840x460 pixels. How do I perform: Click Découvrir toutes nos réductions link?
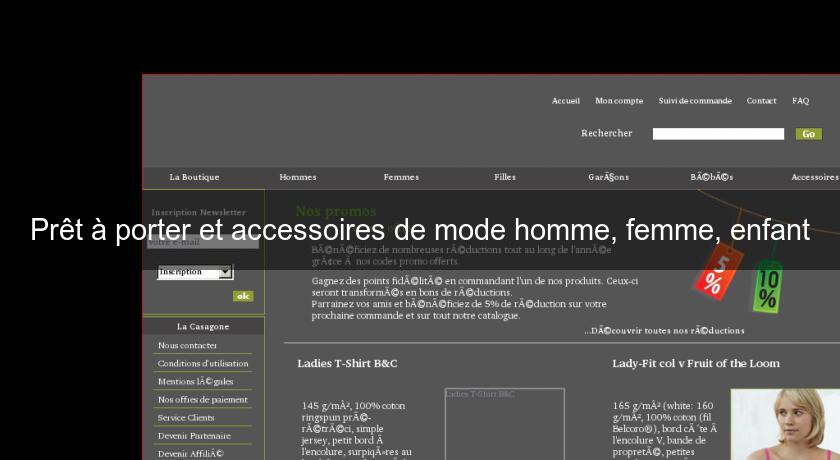click(x=664, y=331)
